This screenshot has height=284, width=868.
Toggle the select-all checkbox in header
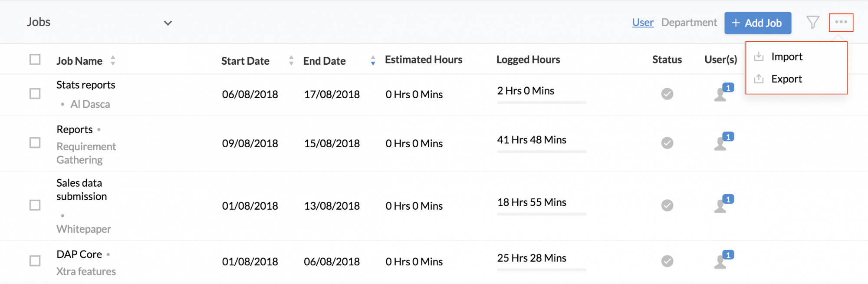(x=35, y=59)
